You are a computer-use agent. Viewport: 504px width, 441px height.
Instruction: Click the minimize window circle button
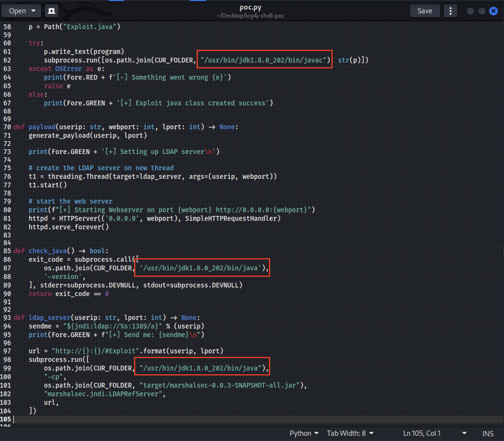(x=470, y=11)
